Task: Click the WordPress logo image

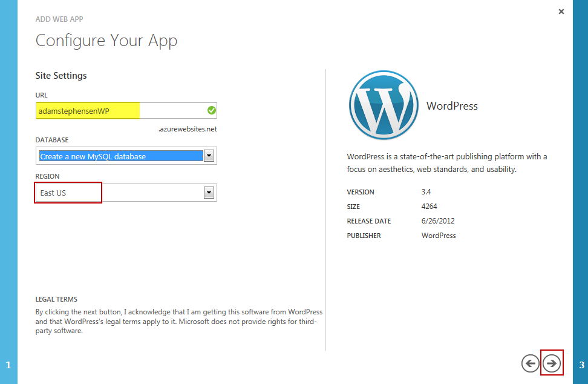Action: pos(384,105)
